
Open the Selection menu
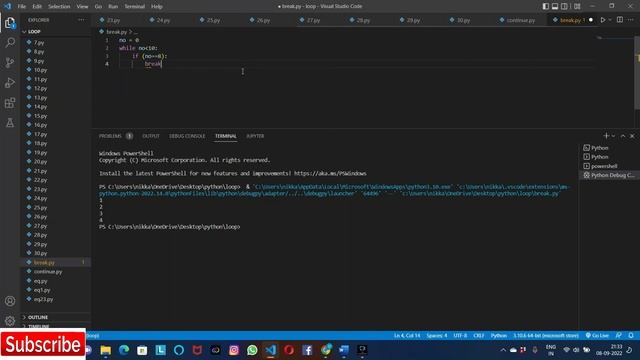point(59,7)
